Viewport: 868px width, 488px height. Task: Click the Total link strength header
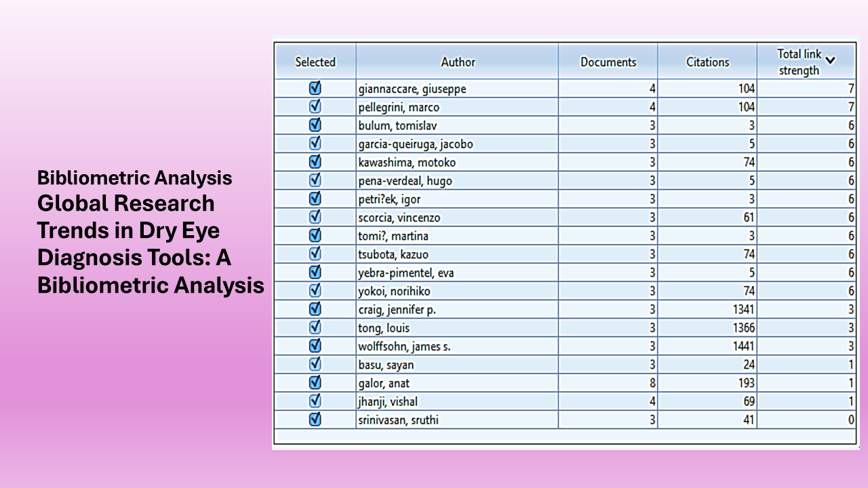799,62
